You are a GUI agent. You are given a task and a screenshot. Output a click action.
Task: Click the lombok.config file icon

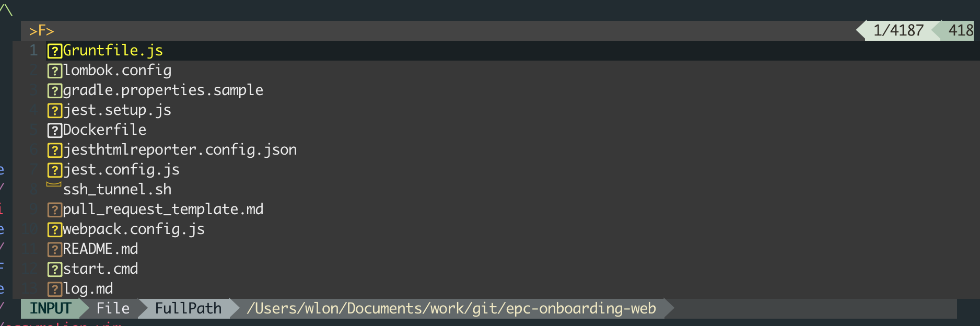(54, 70)
